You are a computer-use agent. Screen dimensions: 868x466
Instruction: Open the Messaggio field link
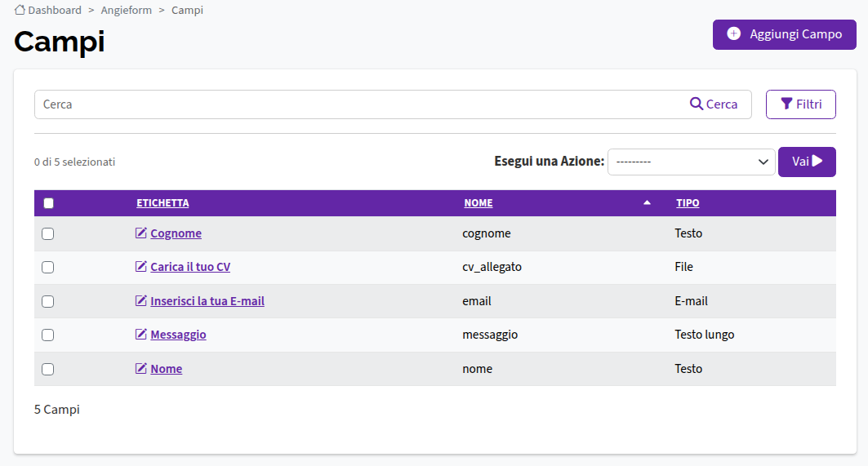coord(178,335)
